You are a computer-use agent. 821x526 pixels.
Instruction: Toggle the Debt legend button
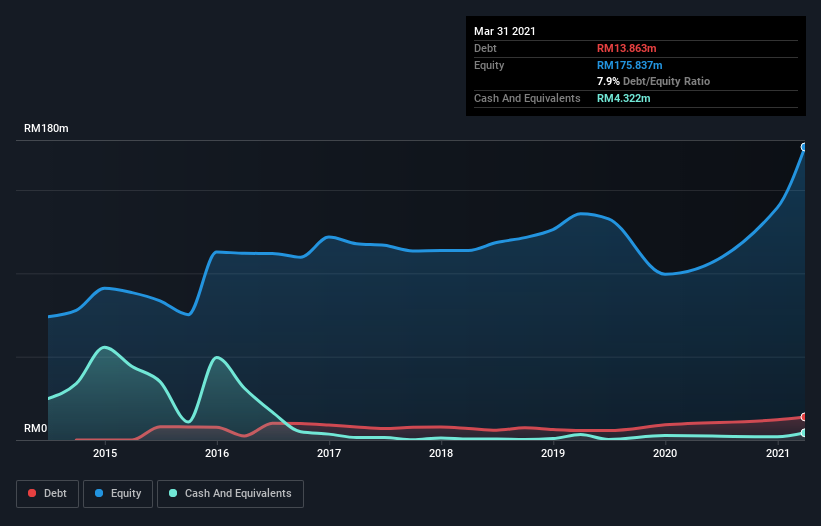pyautogui.click(x=48, y=494)
